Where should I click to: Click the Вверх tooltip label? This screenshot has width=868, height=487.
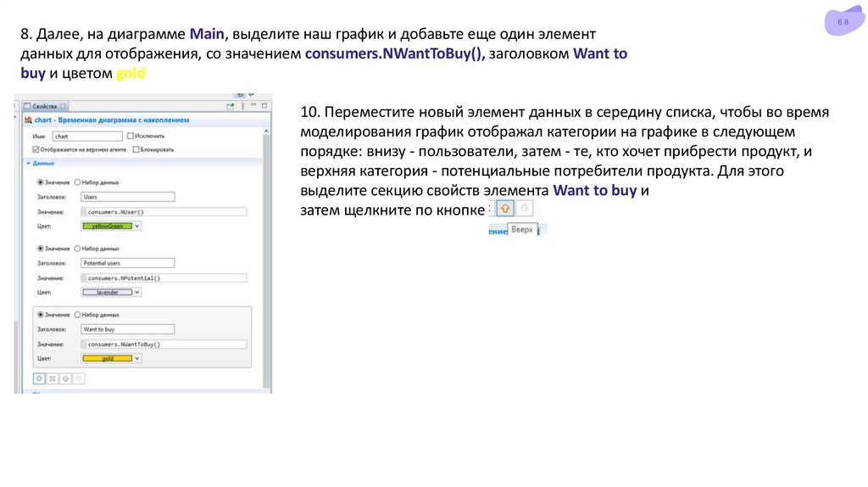point(522,229)
